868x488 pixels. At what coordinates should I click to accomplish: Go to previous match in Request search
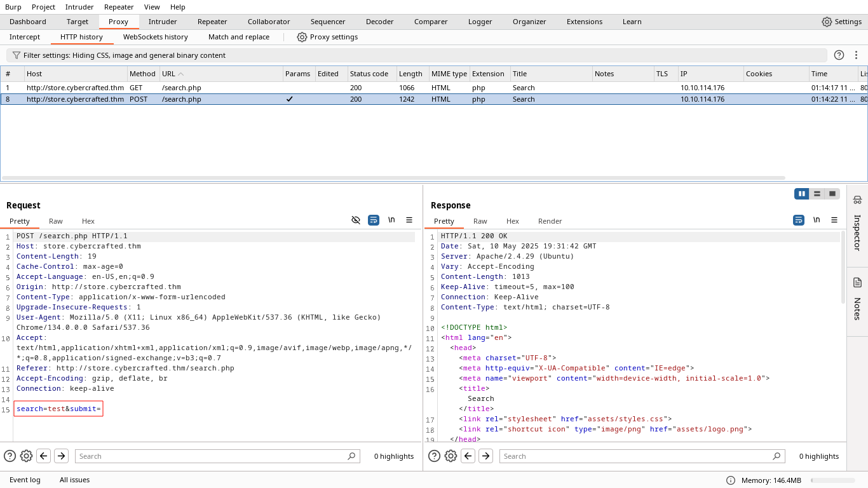pos(43,456)
